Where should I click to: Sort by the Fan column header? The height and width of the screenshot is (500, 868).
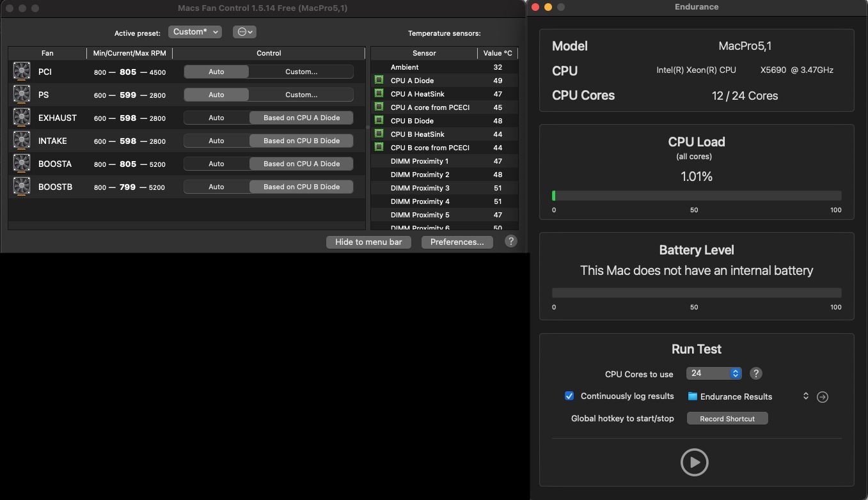coord(47,53)
